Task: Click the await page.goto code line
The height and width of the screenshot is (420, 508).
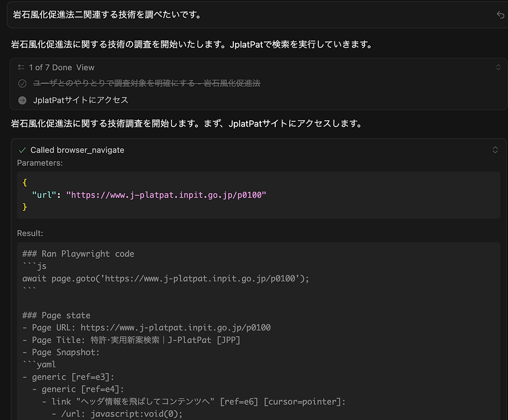Action: point(165,278)
